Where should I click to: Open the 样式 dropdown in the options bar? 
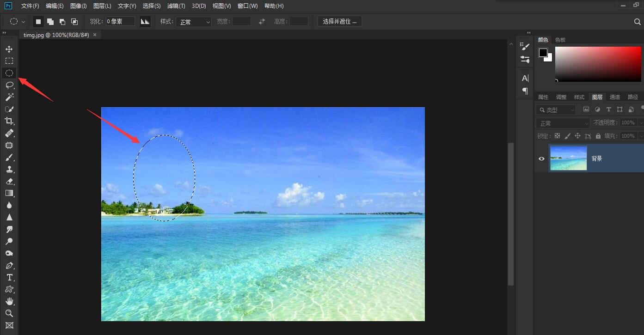(x=193, y=21)
